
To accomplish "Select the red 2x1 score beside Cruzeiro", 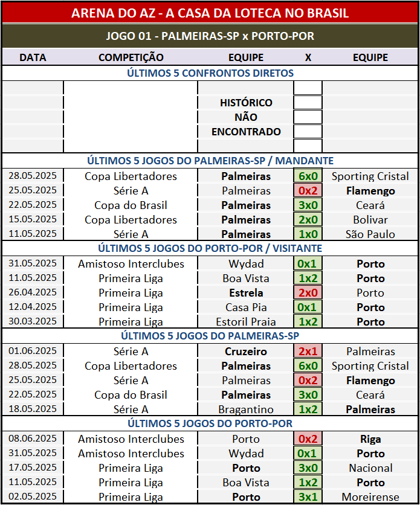I will [x=308, y=352].
